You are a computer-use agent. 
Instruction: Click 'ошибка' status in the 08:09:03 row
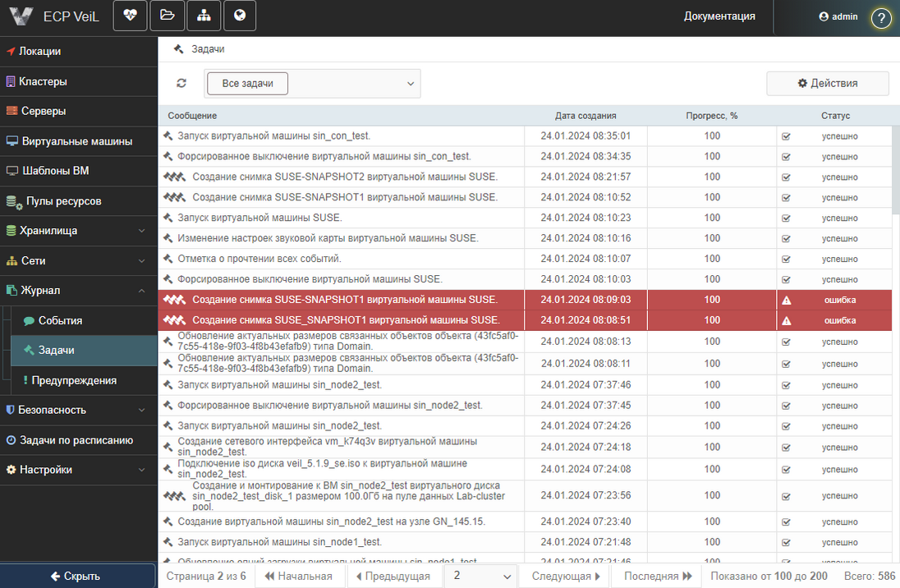point(840,301)
